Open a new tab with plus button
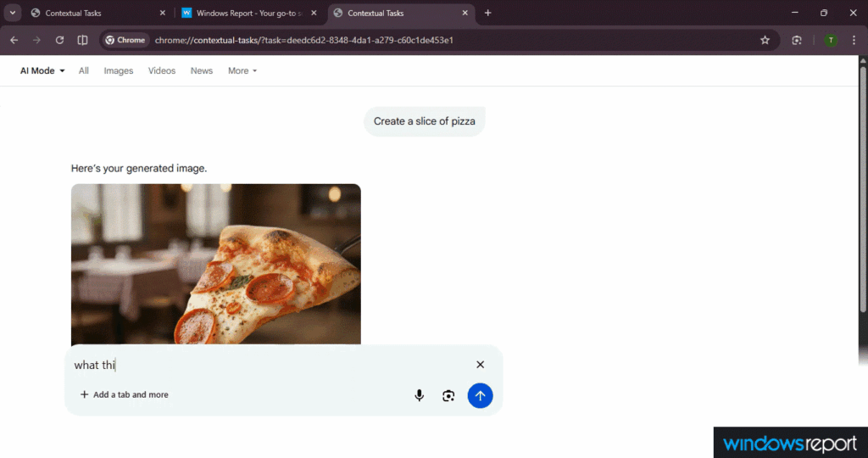The image size is (868, 458). pos(487,13)
